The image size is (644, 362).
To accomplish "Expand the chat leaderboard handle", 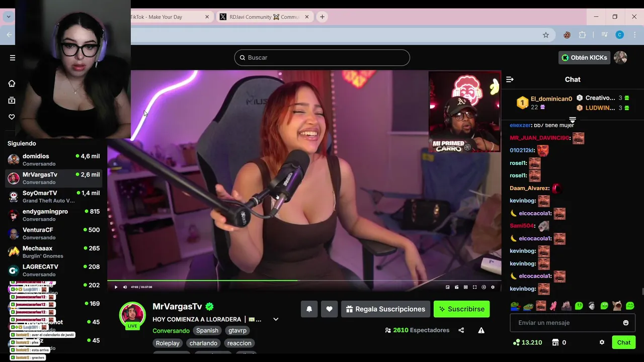I will (573, 120).
